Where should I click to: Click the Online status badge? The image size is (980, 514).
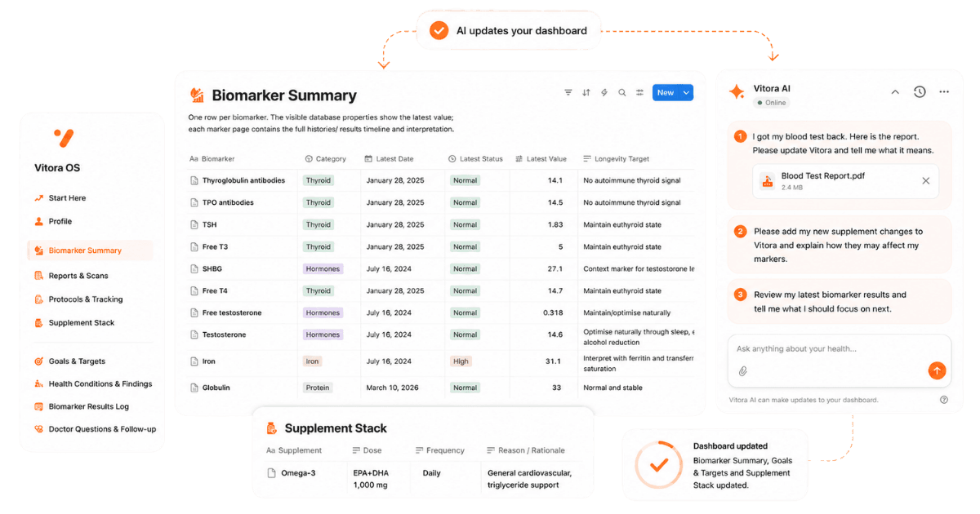pyautogui.click(x=771, y=103)
